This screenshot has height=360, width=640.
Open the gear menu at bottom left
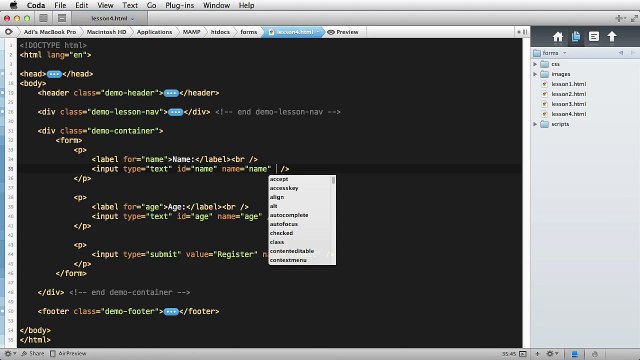coord(10,353)
